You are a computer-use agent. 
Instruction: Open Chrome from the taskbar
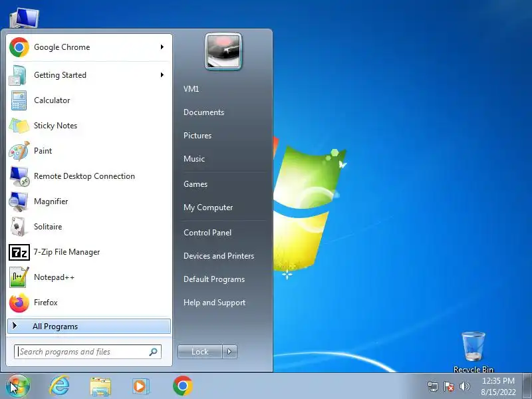tap(182, 386)
